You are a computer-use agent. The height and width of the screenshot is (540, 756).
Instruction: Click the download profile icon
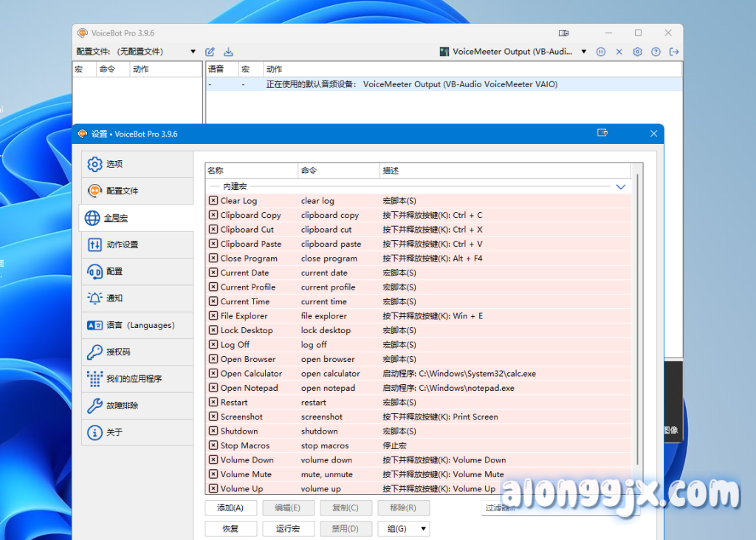(x=228, y=52)
